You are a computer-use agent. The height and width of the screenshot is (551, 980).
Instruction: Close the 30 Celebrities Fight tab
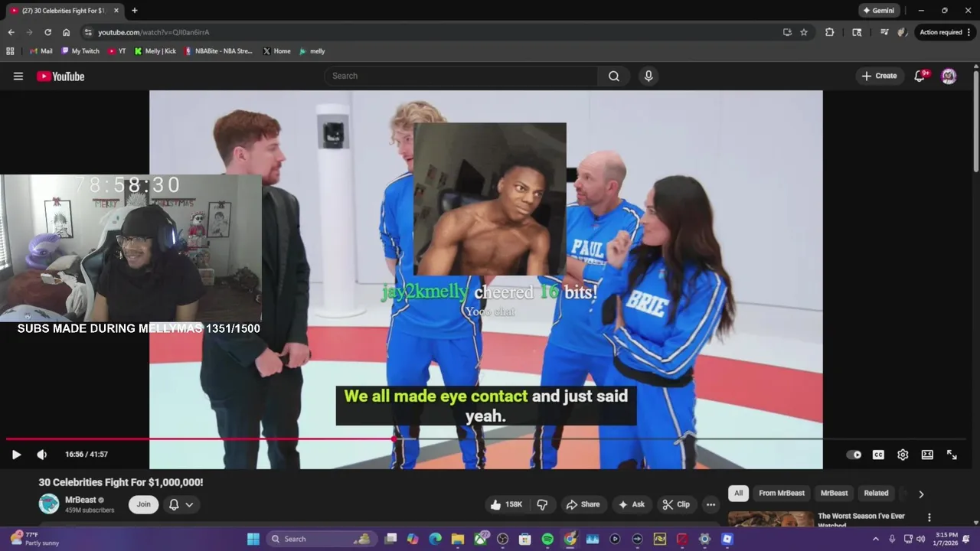click(116, 11)
